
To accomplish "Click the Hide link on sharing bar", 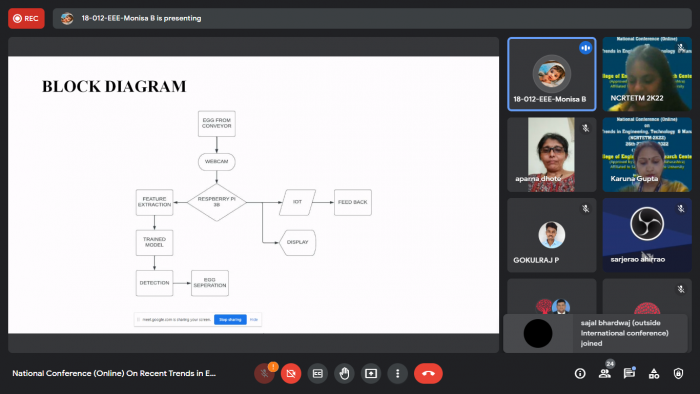I will pos(254,319).
